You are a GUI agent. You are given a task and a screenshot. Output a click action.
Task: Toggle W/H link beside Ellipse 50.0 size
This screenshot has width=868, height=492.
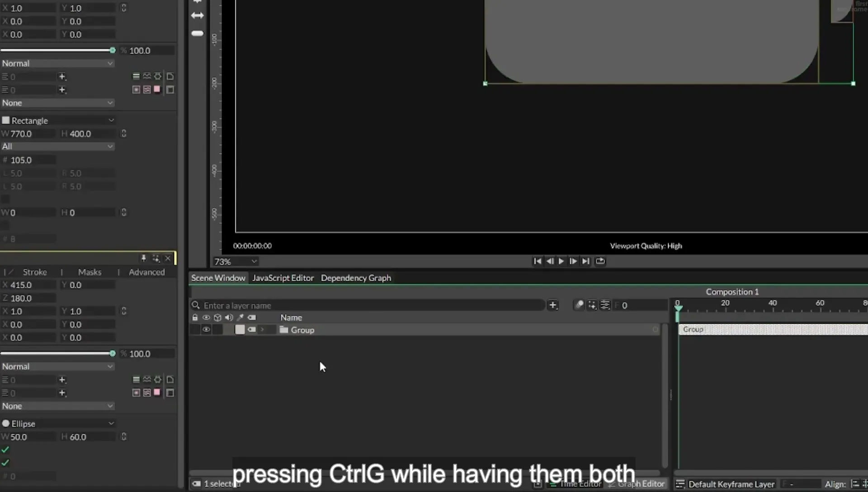[123, 436]
